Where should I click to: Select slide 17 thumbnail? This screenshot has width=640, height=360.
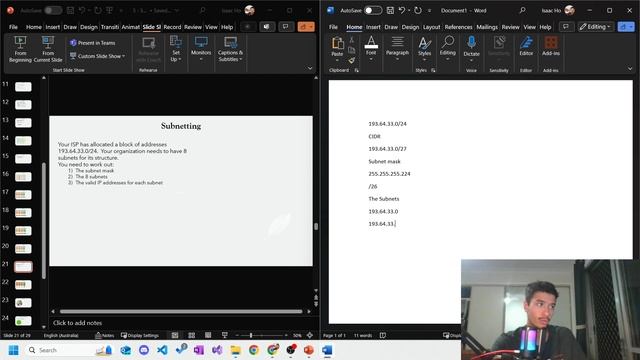[23, 195]
